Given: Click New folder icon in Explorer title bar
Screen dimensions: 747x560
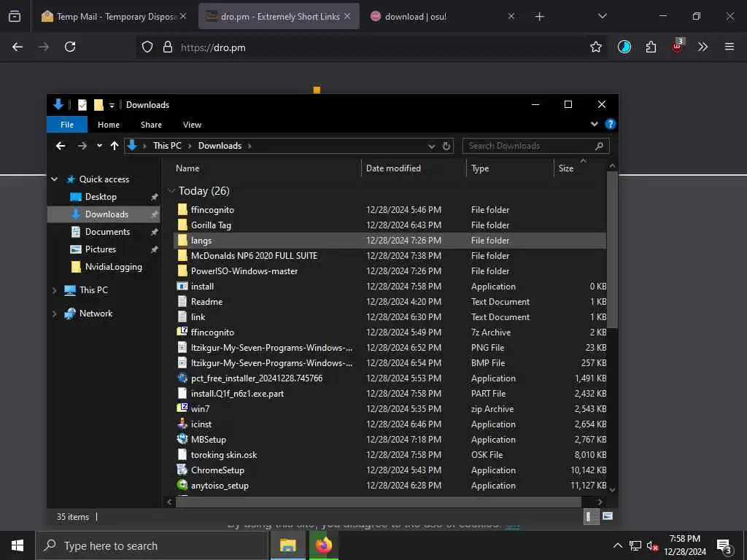Looking at the screenshot, I should click(x=98, y=105).
